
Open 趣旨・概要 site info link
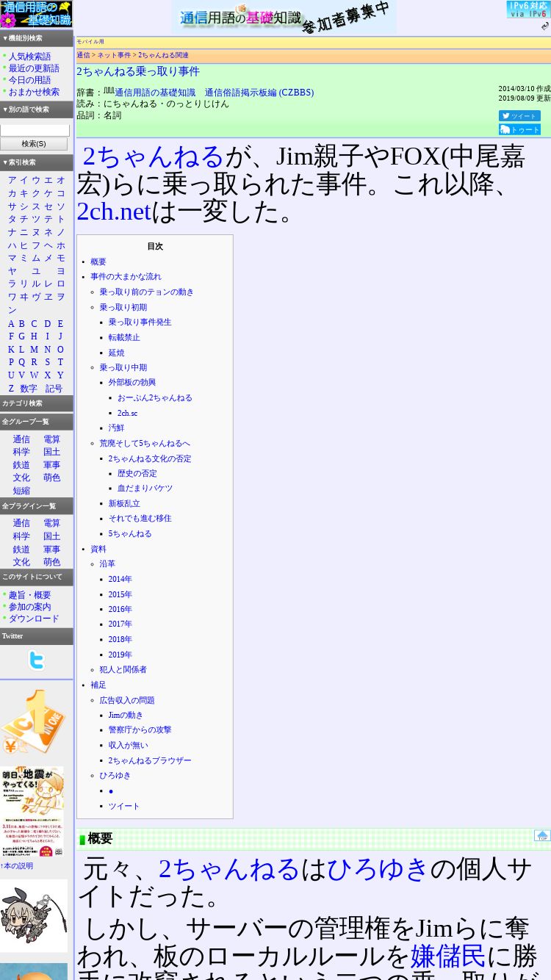point(29,595)
